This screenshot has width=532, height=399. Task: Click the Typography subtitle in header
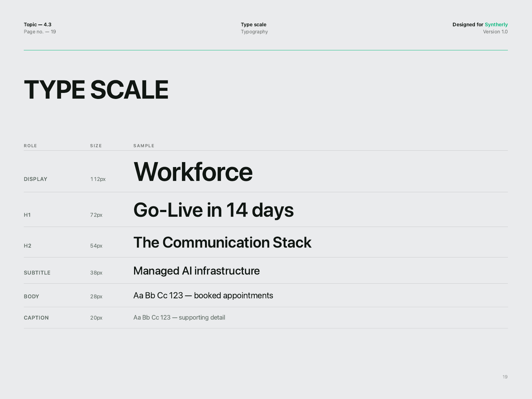(x=254, y=32)
